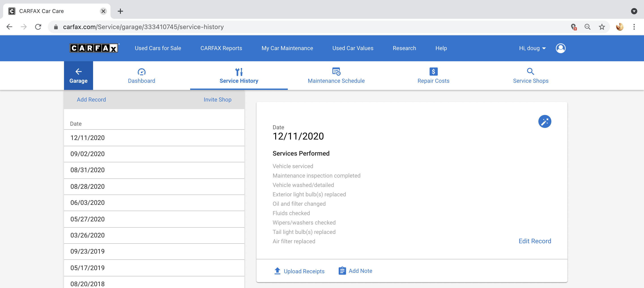This screenshot has height=288, width=644.
Task: Click the blue magic wand icon
Action: [544, 122]
